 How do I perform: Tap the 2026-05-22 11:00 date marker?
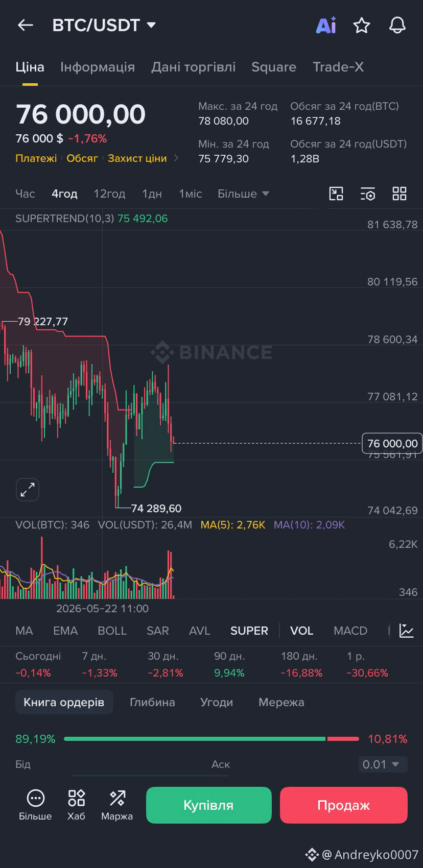[x=102, y=609]
